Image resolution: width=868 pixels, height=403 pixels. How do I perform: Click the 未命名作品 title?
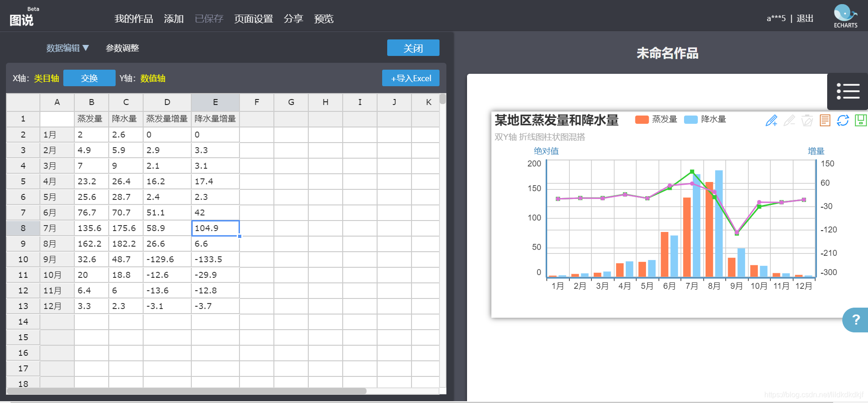(668, 53)
